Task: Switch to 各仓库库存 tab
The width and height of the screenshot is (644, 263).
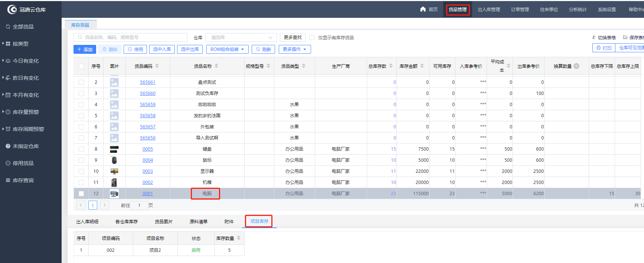Action: (x=127, y=222)
